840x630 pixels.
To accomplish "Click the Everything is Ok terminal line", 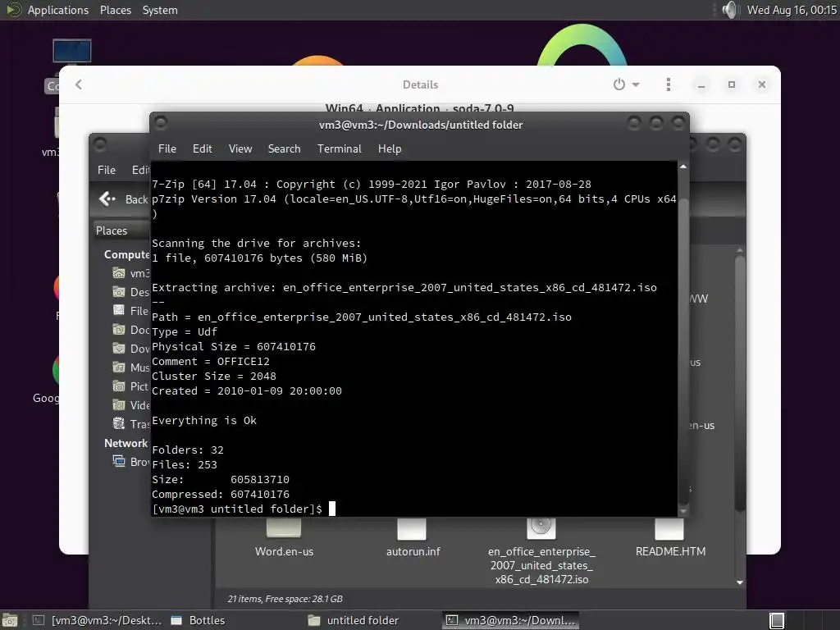I will tap(204, 421).
